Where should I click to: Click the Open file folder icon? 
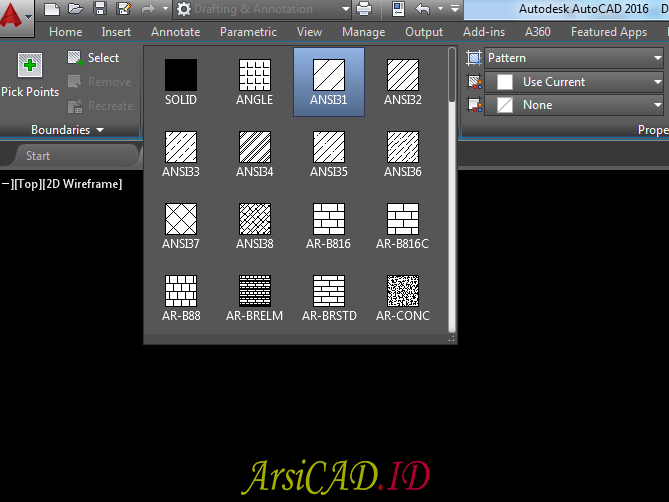(76, 9)
